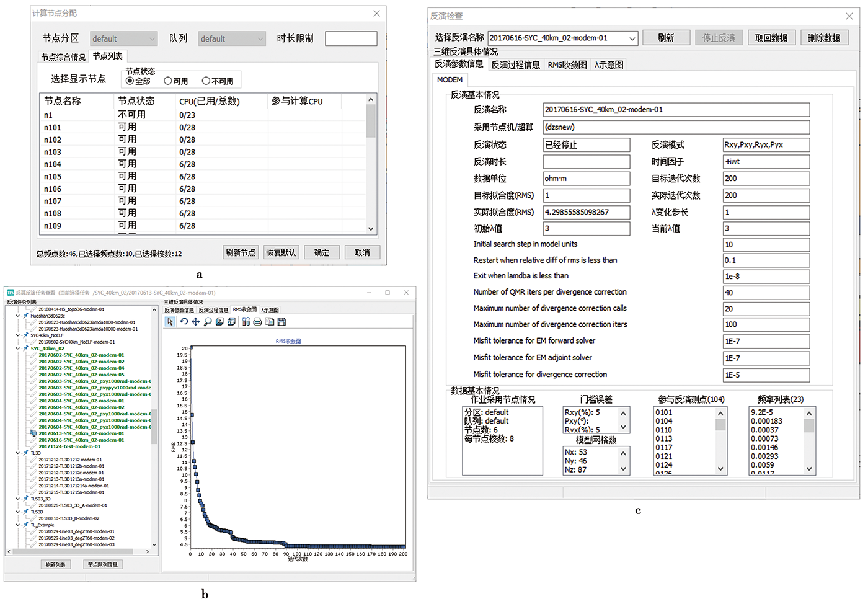Screen dimensions: 868x604
Task: Click the pin icon beside TLS03_3D
Action: pyautogui.click(x=25, y=499)
